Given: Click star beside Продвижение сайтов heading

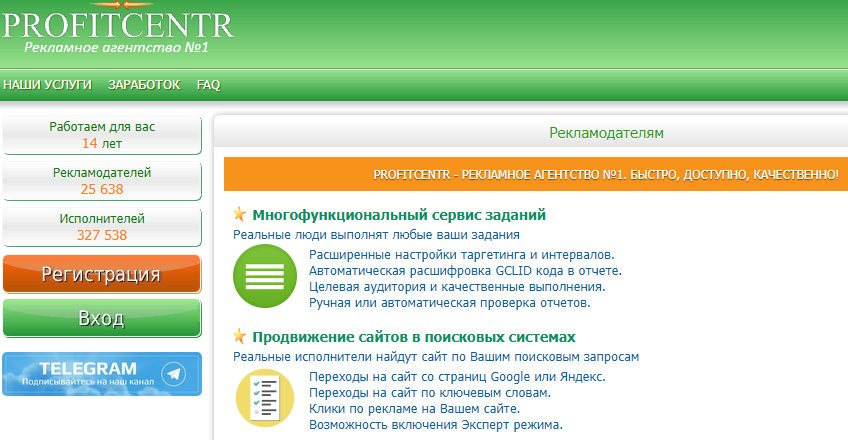Looking at the screenshot, I should 240,336.
